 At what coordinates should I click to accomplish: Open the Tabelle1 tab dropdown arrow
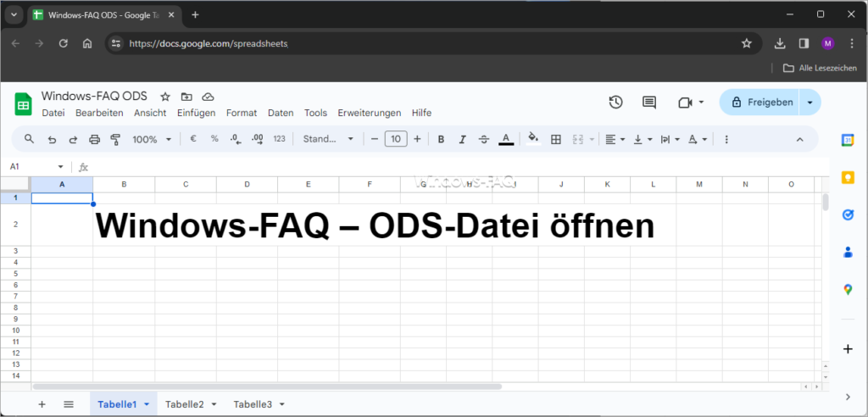(x=147, y=404)
